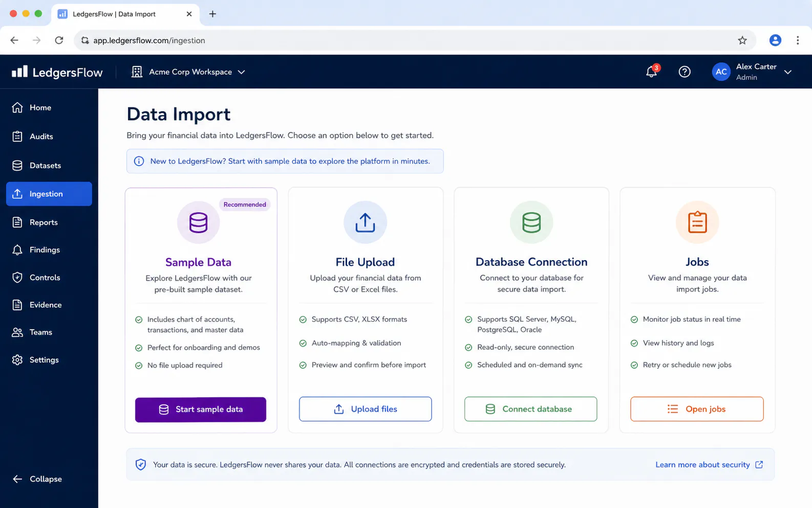
Task: Collapse the sidebar
Action: pos(37,479)
